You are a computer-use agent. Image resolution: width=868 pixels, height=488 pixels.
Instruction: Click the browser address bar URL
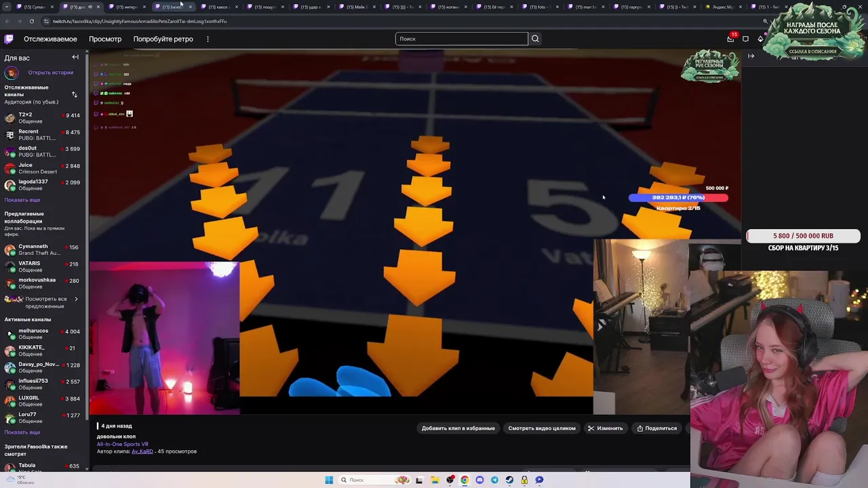[x=140, y=21]
